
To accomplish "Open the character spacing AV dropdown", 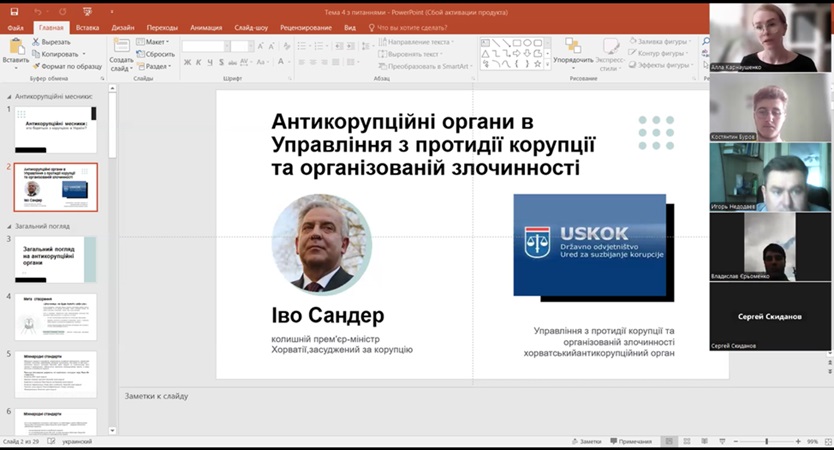I will pyautogui.click(x=245, y=62).
